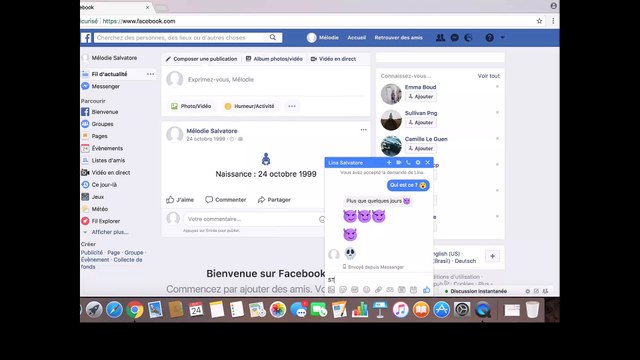Add friends to Lina Salvatore chat
This screenshot has width=640, height=360.
tap(389, 162)
